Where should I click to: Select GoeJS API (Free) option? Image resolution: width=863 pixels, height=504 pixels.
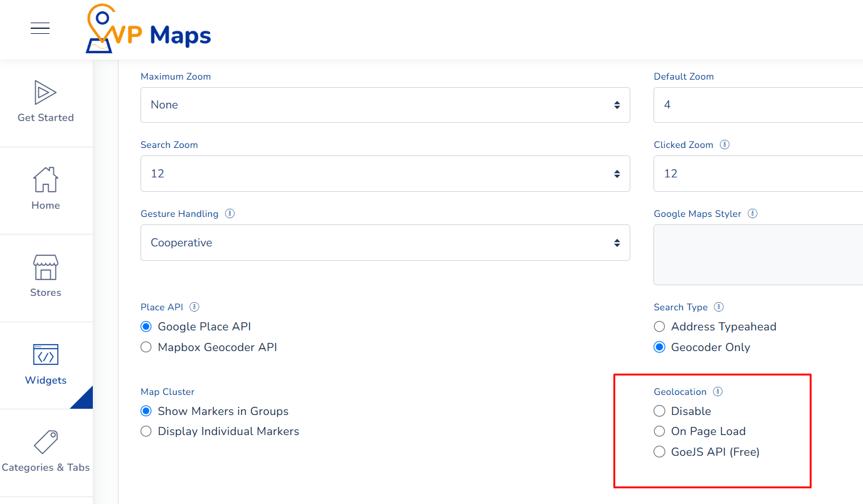tap(659, 451)
